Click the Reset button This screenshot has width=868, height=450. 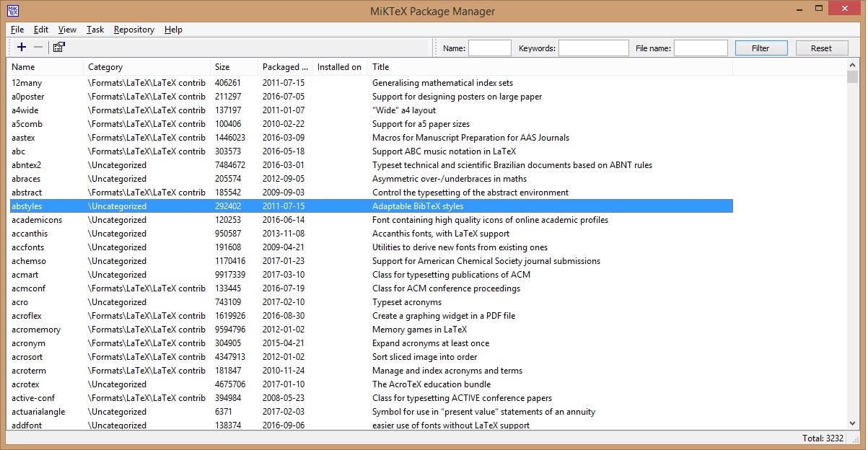(x=821, y=48)
